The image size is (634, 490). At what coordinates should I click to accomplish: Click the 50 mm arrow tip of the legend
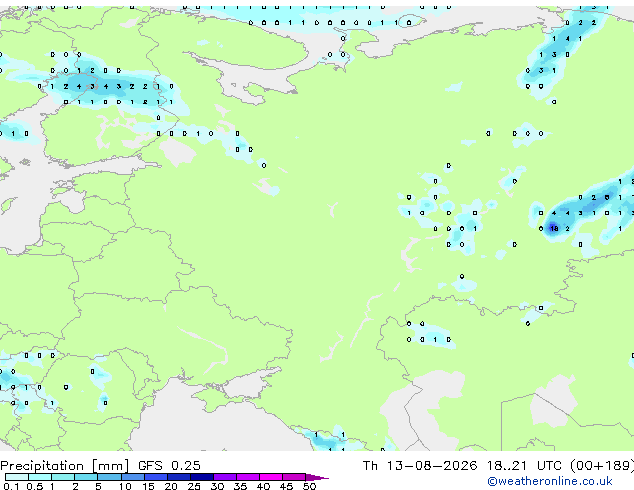(x=317, y=477)
